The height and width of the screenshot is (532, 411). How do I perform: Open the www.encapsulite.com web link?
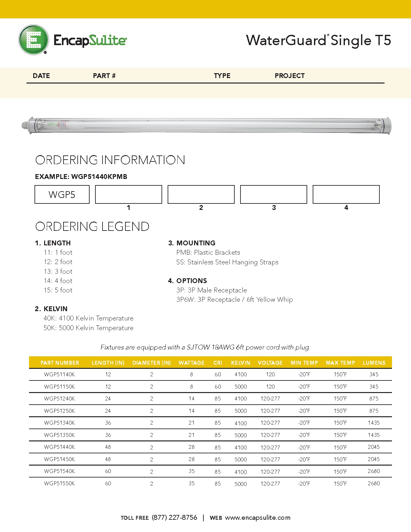coord(258,517)
